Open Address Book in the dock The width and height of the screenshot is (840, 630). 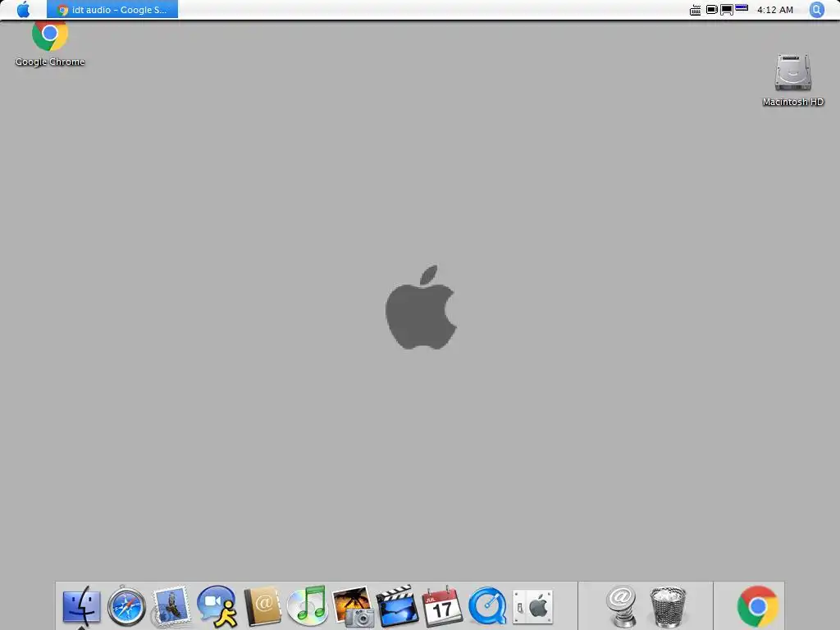click(262, 606)
